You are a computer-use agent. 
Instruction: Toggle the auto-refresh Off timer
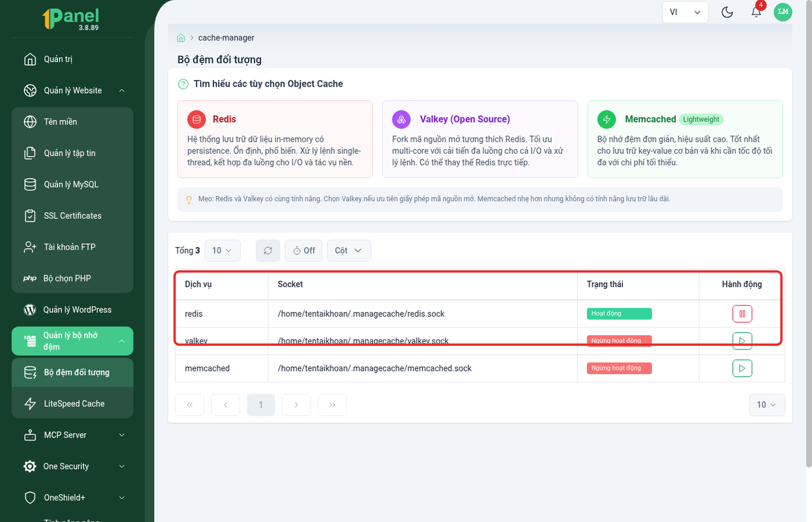tap(304, 251)
